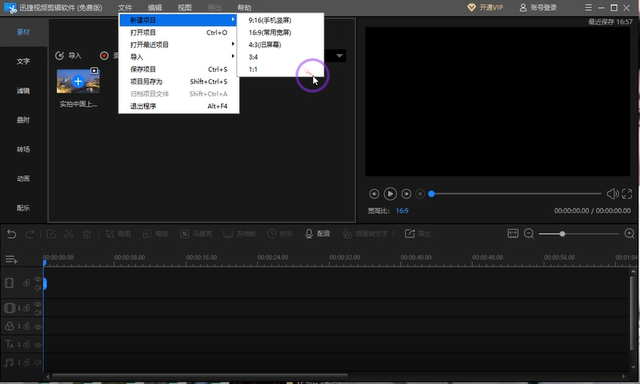
Task: Toggle lock on picture-in-picture track
Action: [27, 308]
